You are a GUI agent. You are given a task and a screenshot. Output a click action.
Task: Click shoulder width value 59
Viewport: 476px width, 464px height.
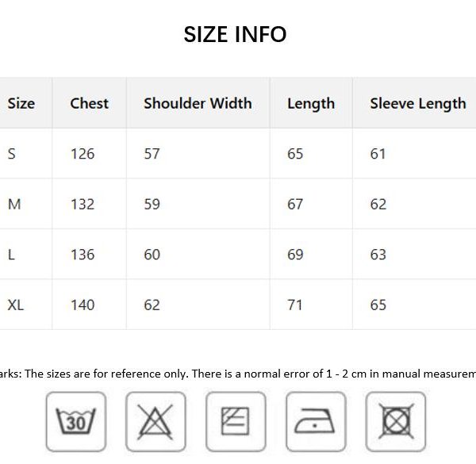pyautogui.click(x=152, y=204)
